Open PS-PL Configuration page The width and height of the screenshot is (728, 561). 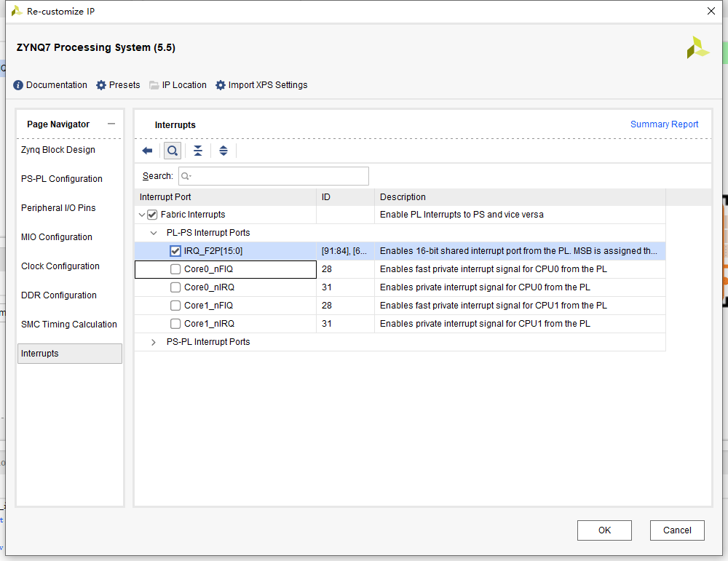62,179
